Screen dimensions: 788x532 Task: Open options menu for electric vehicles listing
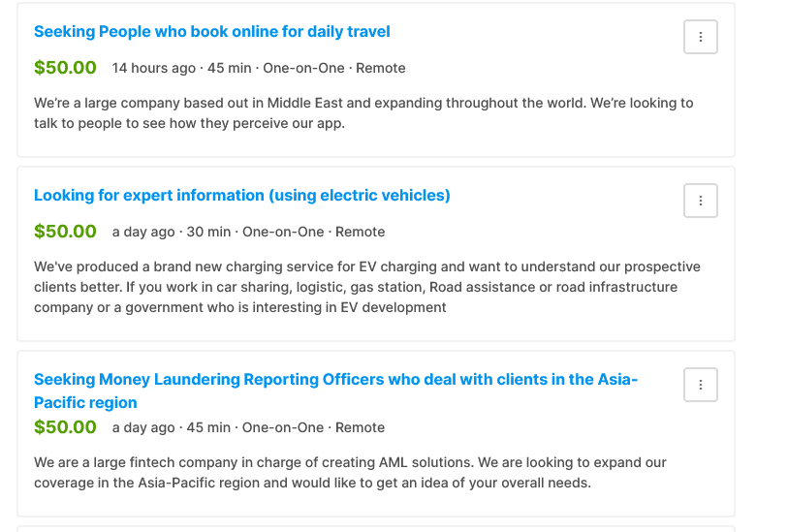click(x=700, y=201)
